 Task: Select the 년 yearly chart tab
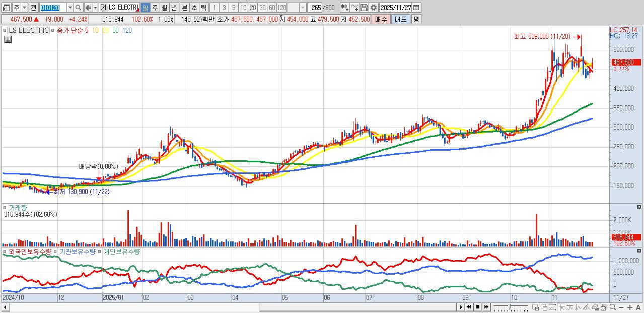(x=174, y=8)
